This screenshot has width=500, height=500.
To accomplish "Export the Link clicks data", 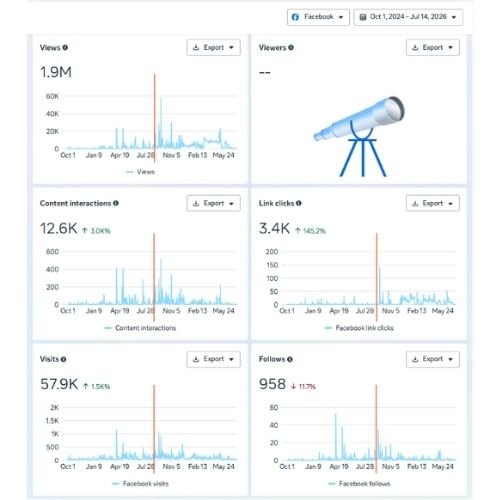I will coord(433,203).
